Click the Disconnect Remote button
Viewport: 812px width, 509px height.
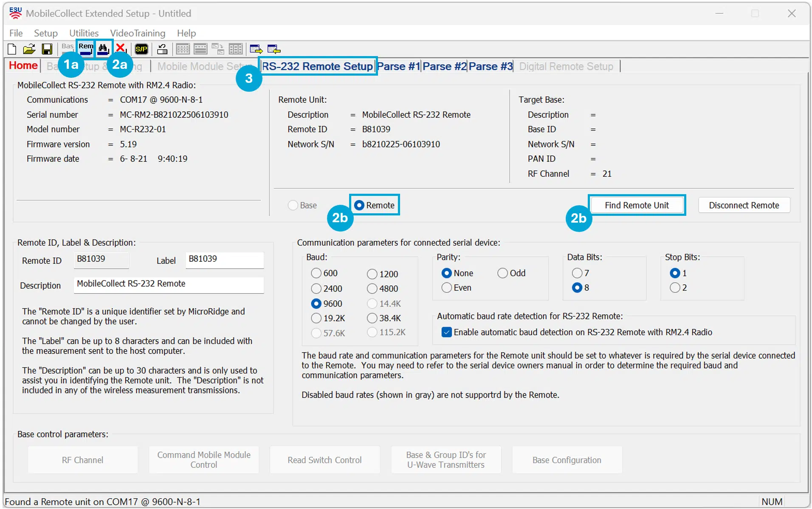click(744, 206)
